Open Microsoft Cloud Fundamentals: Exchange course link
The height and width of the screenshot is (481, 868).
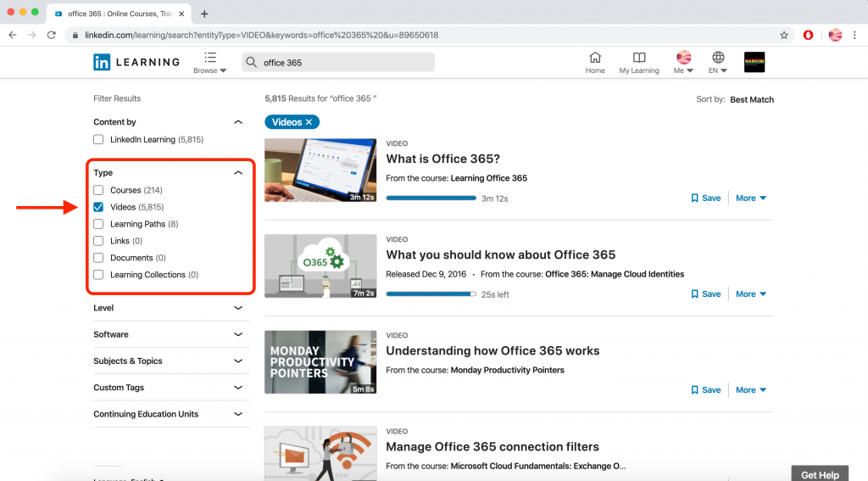tap(538, 466)
